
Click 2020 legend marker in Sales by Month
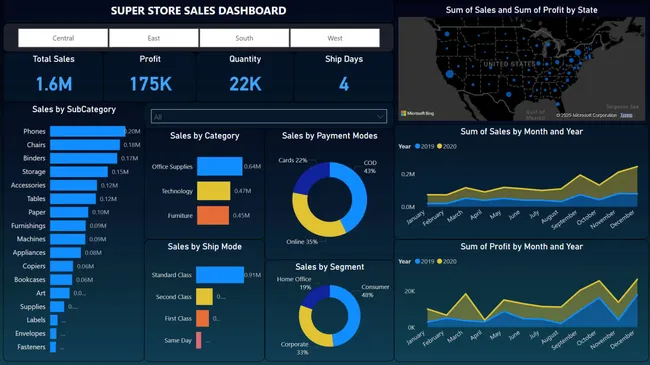(439, 146)
